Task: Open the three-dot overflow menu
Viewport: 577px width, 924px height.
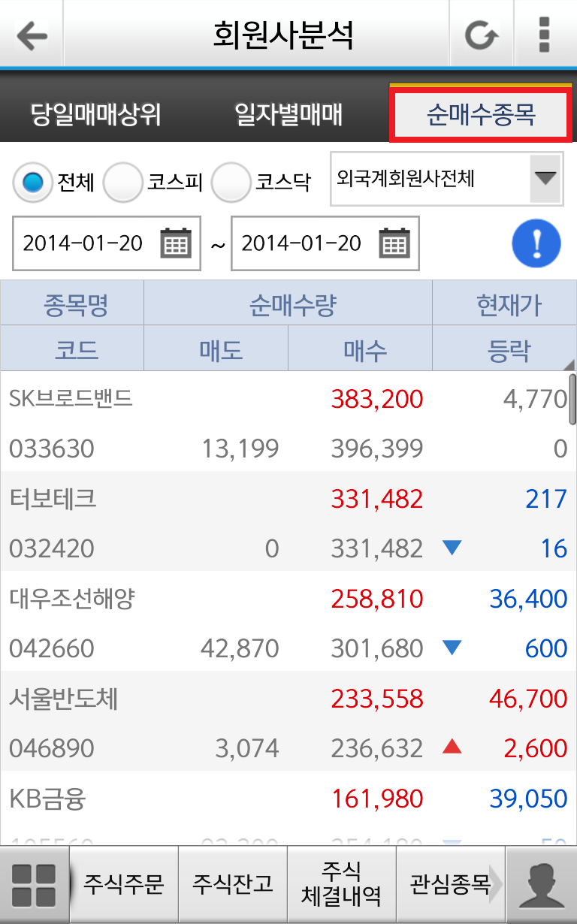Action: (x=545, y=35)
